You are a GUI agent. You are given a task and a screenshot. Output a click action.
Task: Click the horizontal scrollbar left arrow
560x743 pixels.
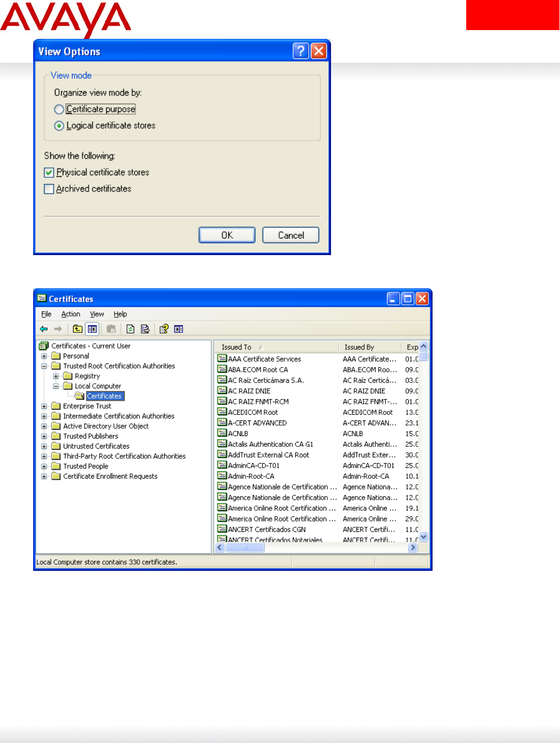click(x=220, y=548)
